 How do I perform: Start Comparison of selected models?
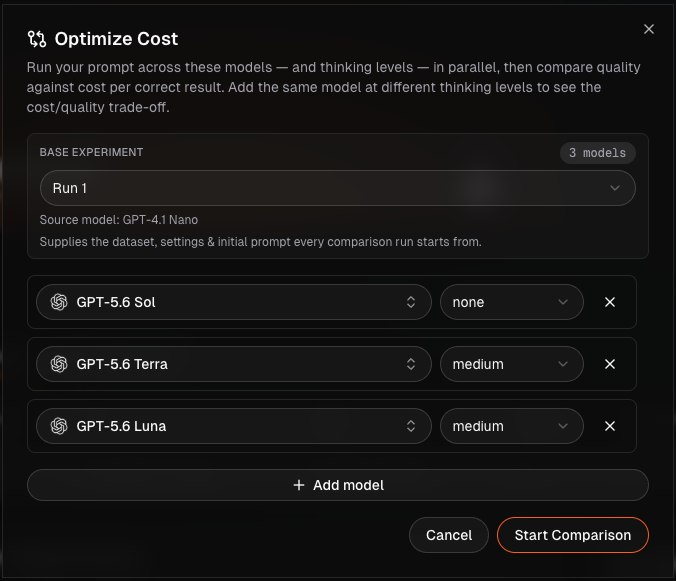[573, 535]
